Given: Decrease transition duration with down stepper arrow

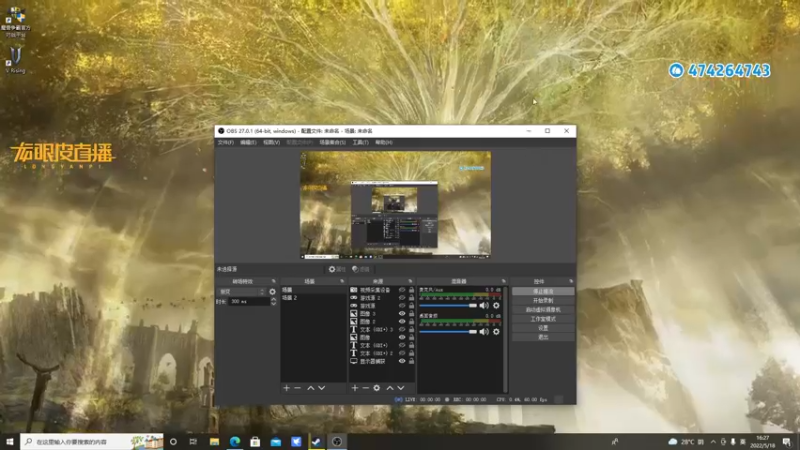Looking at the screenshot, I should (x=273, y=304).
